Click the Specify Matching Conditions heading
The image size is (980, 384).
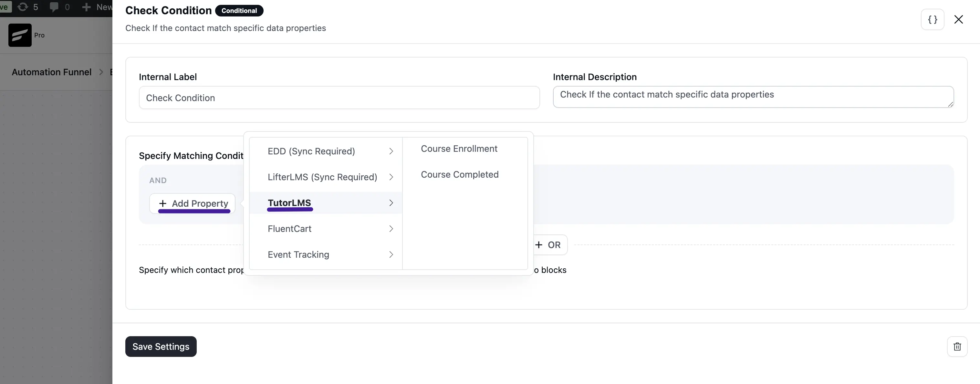tap(191, 155)
